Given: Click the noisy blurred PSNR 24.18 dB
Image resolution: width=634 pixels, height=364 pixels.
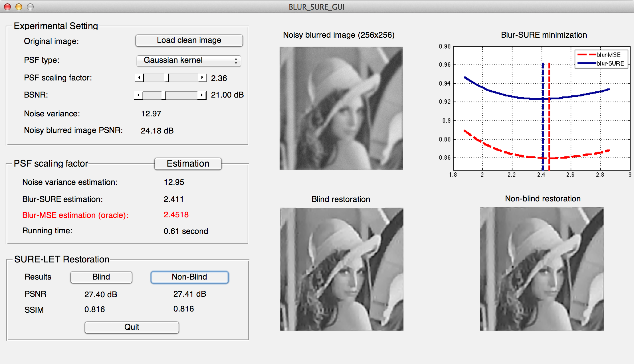Looking at the screenshot, I should click(x=157, y=131).
